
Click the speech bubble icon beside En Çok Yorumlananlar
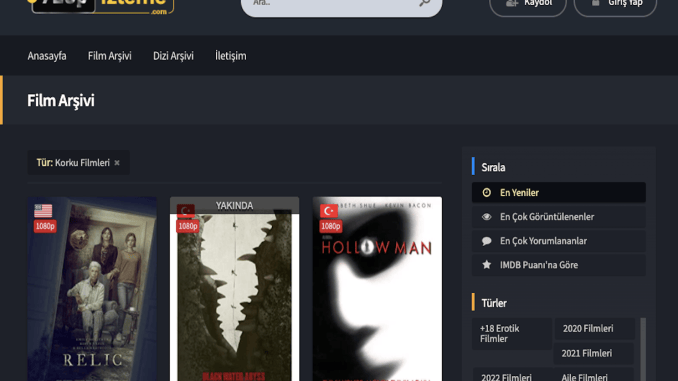pyautogui.click(x=486, y=241)
